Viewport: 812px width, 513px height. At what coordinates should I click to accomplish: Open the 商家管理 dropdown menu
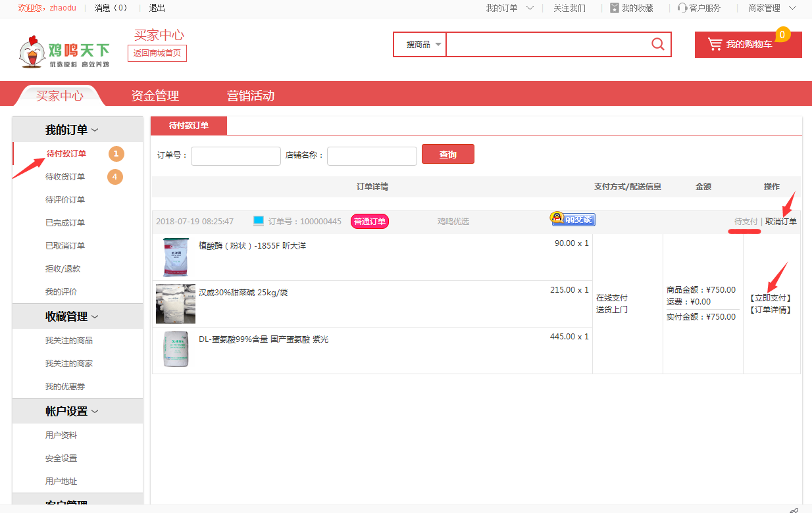pyautogui.click(x=792, y=8)
